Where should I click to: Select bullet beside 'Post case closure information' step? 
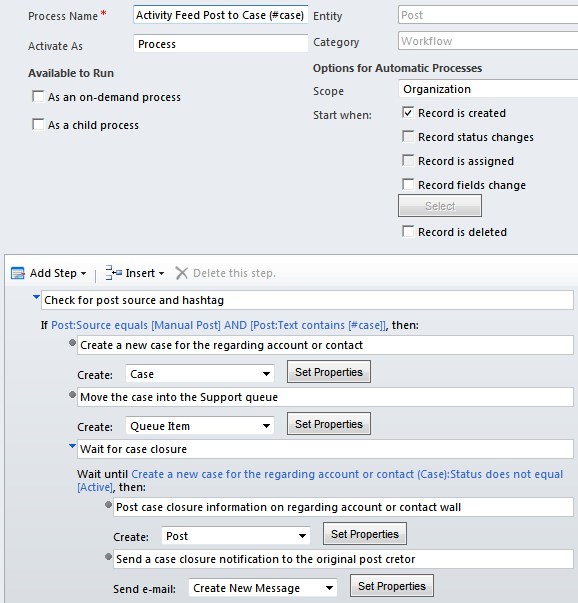click(x=108, y=505)
